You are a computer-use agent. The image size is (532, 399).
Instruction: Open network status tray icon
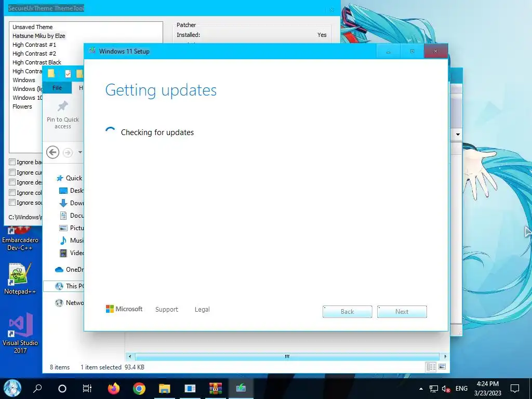point(434,389)
